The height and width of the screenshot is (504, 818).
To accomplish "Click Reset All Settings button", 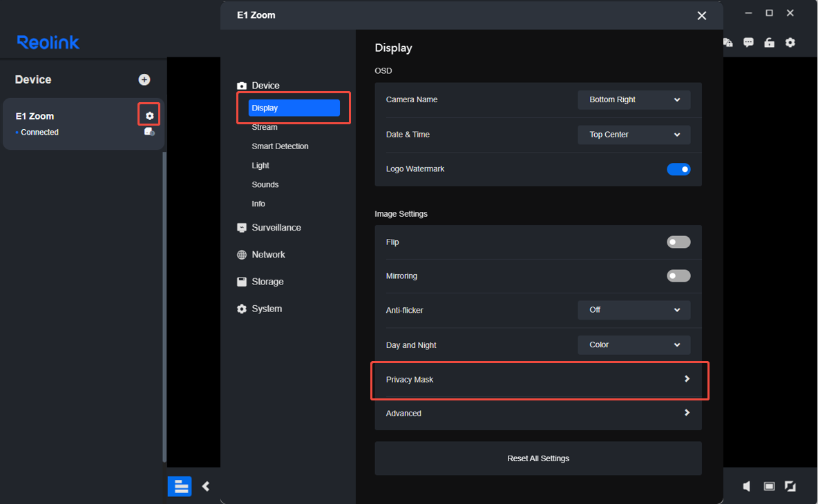I will pos(538,458).
